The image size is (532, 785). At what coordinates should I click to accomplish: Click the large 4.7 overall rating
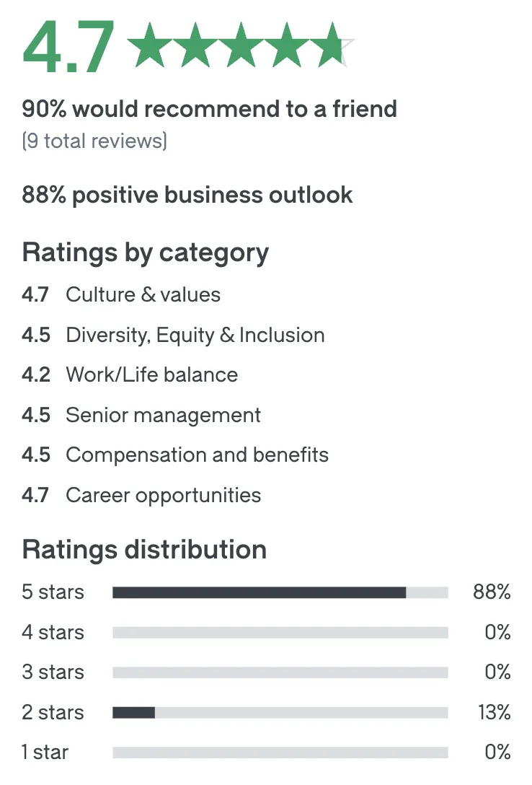pos(68,47)
